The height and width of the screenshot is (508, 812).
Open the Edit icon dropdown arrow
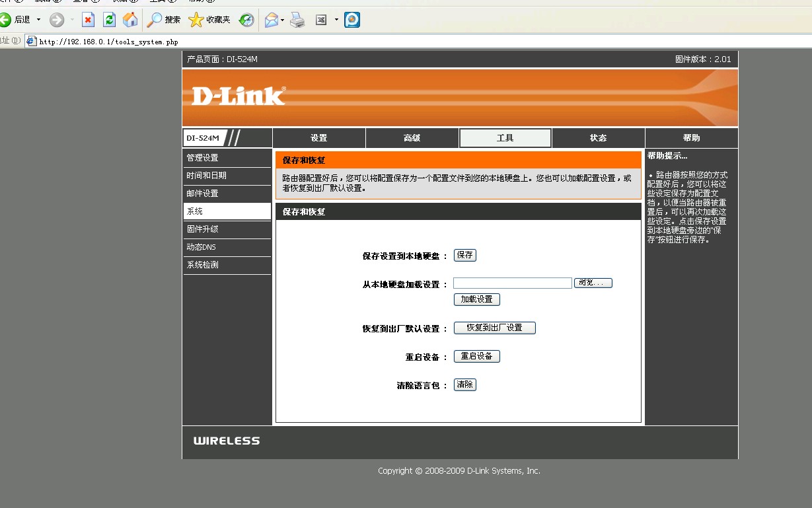(x=336, y=20)
